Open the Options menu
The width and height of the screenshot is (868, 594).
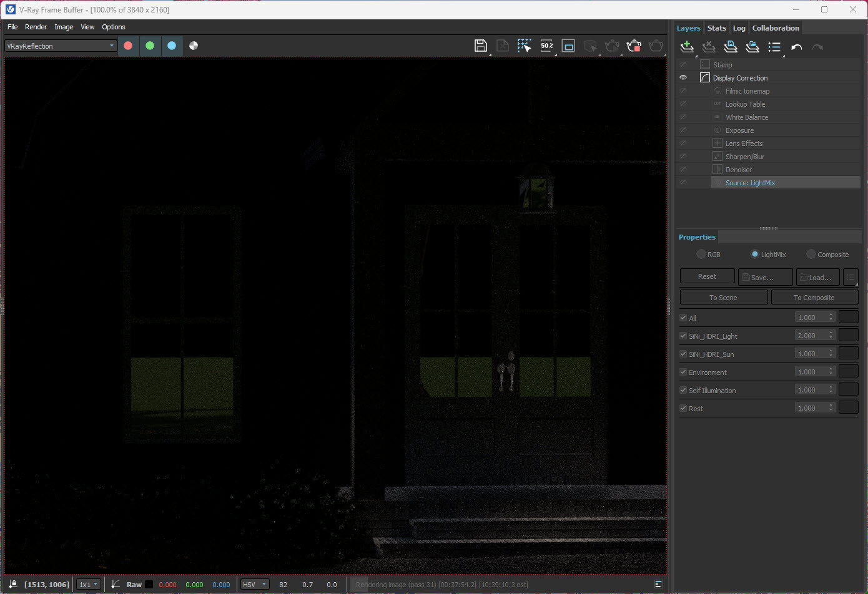tap(114, 27)
